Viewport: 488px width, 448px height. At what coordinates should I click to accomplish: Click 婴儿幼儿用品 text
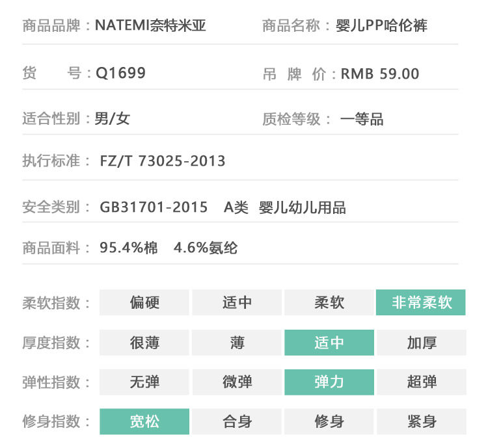click(x=303, y=207)
